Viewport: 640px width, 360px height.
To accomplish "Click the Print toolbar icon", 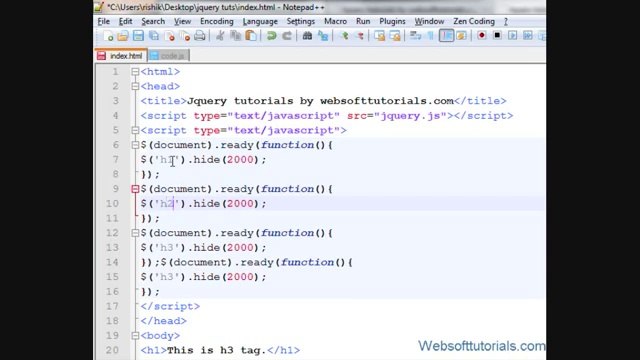I will tap(200, 36).
